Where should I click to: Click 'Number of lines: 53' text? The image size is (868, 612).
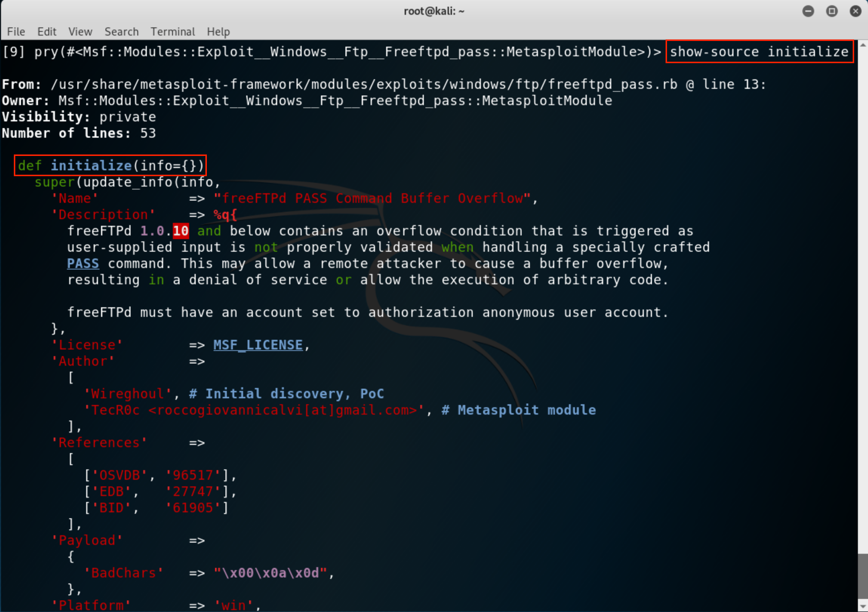tap(79, 133)
